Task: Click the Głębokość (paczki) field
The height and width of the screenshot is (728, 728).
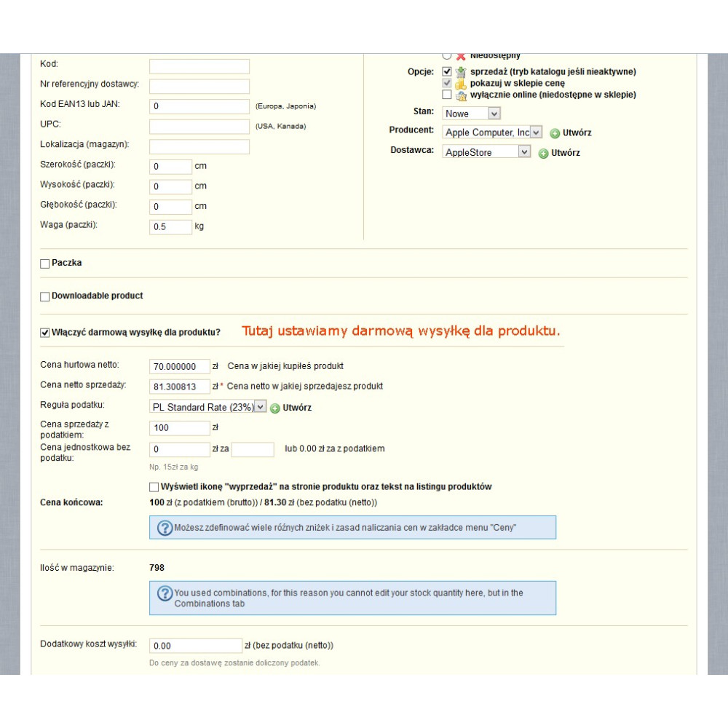Action: [x=170, y=207]
